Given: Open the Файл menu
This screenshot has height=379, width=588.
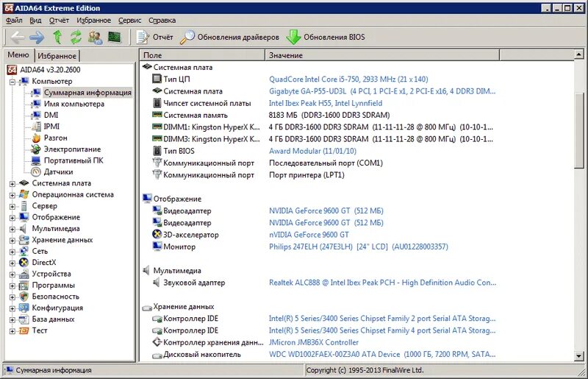Looking at the screenshot, I should tap(14, 21).
